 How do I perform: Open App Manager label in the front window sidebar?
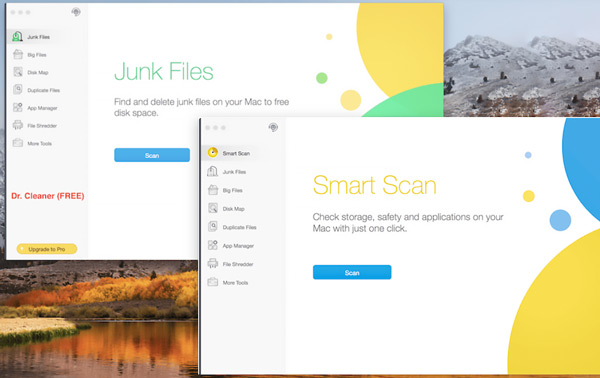coord(238,246)
